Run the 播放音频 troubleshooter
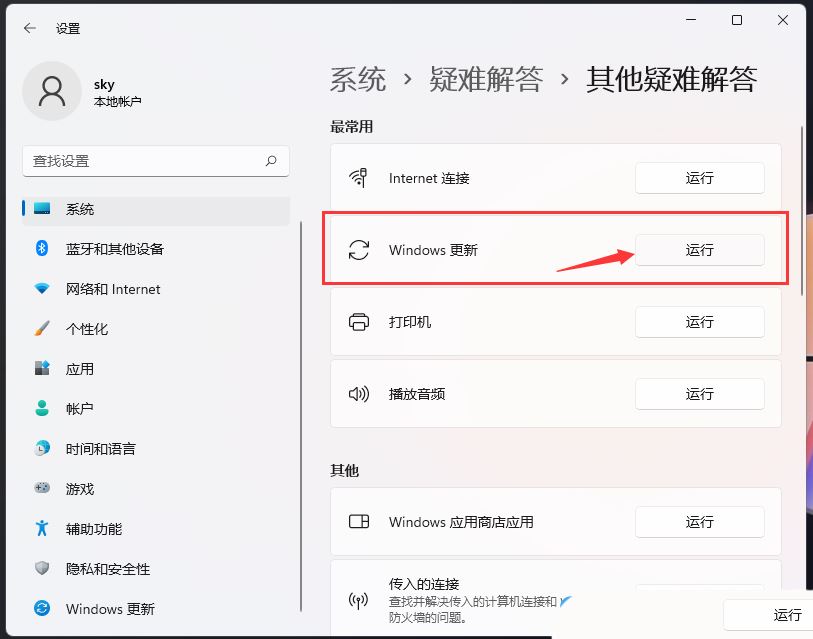 (699, 394)
